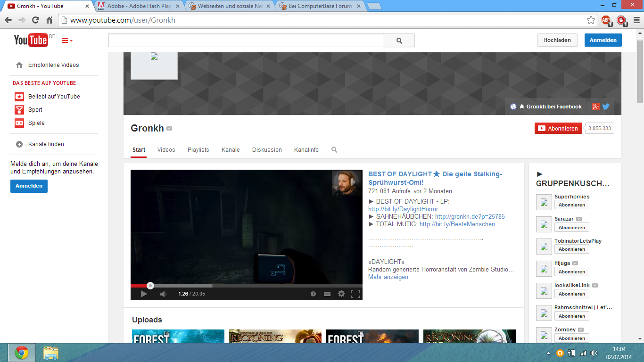Click the top-right Anmelden button
Image resolution: width=644 pixels, height=362 pixels.
[x=603, y=40]
